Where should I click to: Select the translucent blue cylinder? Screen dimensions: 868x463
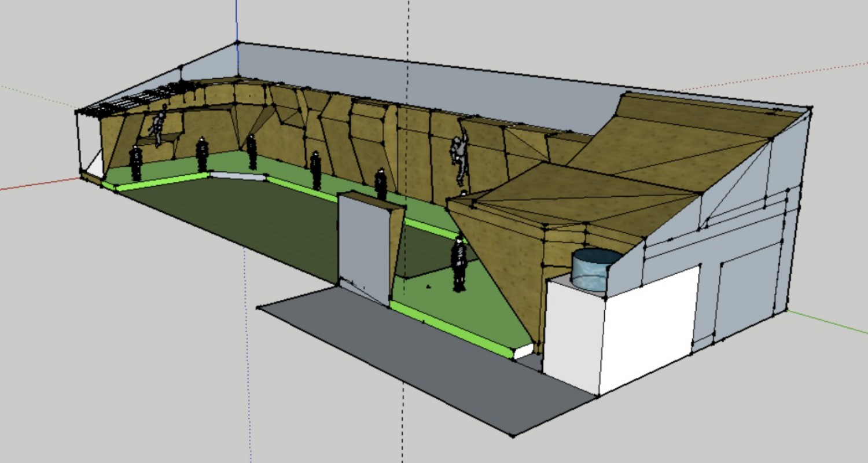[x=596, y=270]
